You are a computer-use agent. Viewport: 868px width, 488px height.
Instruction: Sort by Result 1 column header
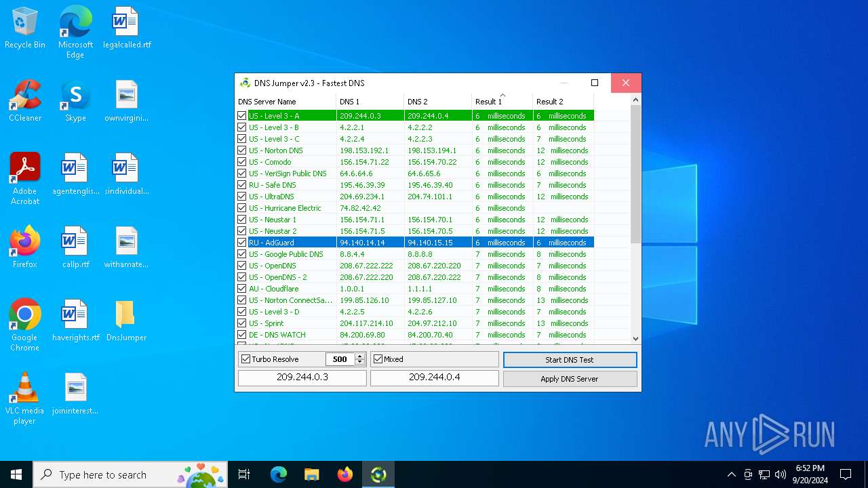(x=502, y=102)
